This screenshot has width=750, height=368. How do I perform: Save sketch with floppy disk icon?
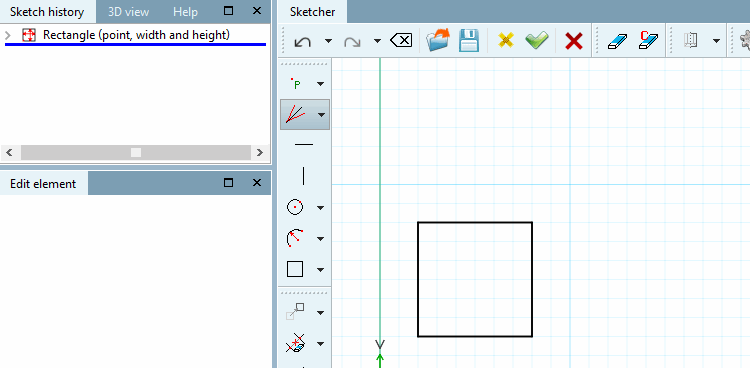[469, 41]
